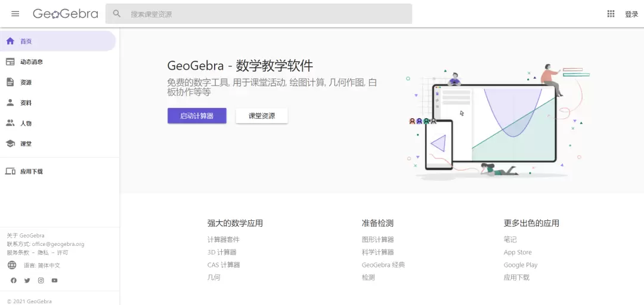The image size is (644, 305).
Task: Open the GeoGebra 经典 link
Action: (383, 265)
